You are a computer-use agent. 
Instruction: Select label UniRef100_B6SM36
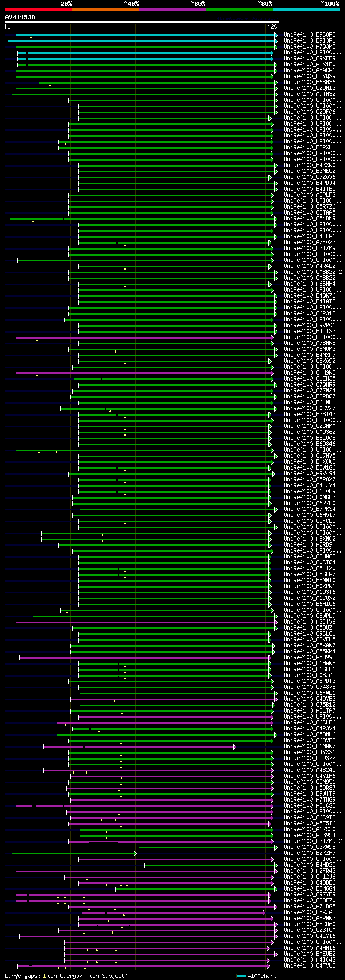309,82
